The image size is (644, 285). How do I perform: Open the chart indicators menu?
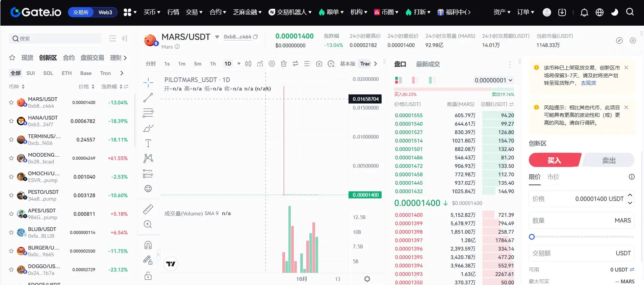pos(260,64)
